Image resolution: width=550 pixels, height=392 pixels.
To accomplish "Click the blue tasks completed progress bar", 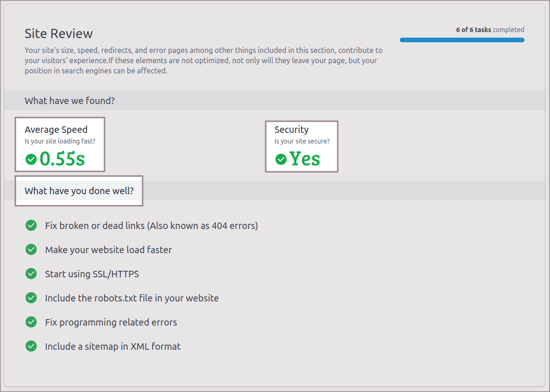I will pos(462,40).
